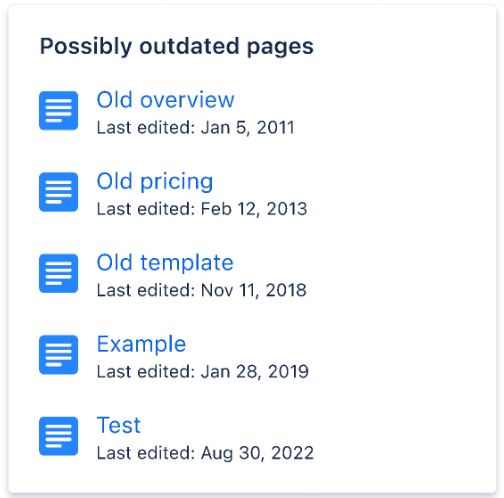Click the 'Last edited: Aug 30, 2022' text
This screenshot has width=504, height=498.
205,453
